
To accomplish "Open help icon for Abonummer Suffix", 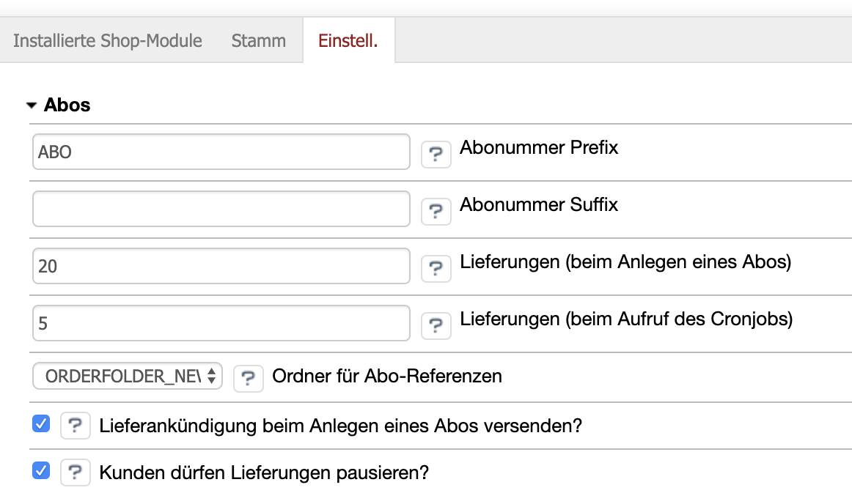I will 436,211.
